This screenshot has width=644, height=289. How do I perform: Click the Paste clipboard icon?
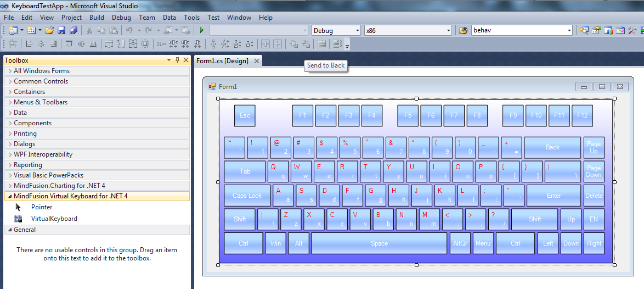[x=114, y=30]
